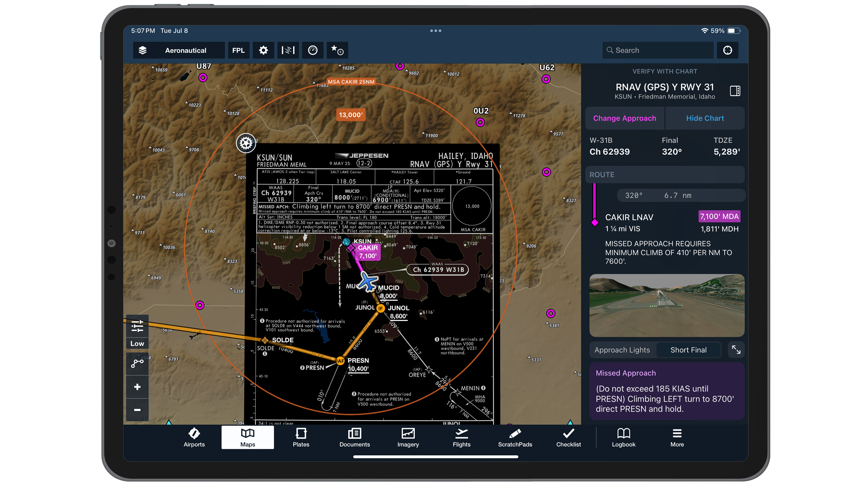Open the Logbook tab
The image size is (868, 488).
pyautogui.click(x=623, y=438)
